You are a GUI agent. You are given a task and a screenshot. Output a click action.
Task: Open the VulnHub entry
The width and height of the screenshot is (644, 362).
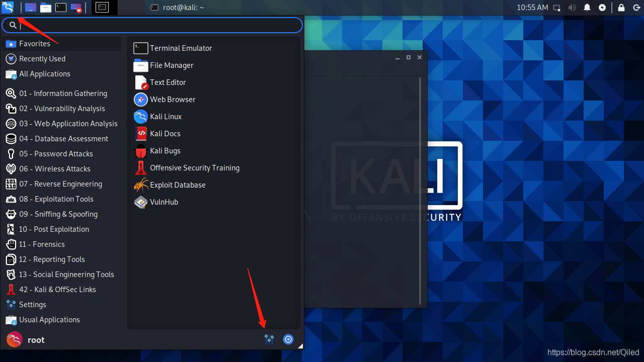click(x=156, y=202)
